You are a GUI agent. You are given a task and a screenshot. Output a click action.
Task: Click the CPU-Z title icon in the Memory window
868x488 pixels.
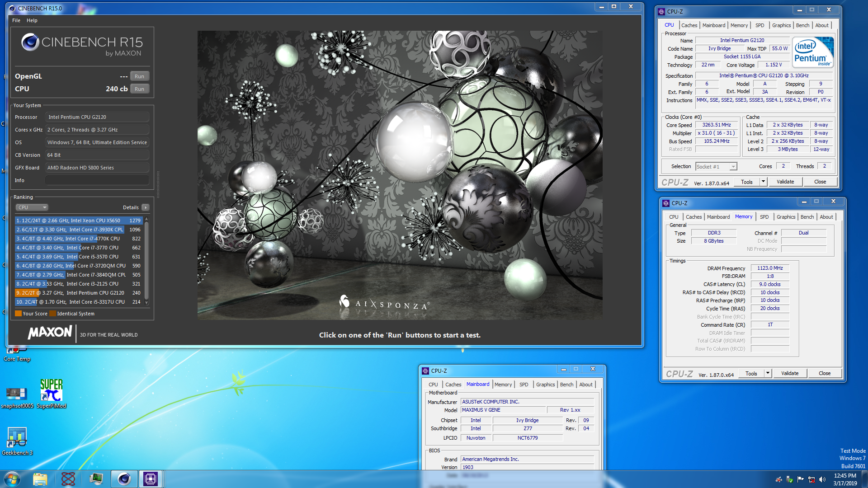(665, 203)
